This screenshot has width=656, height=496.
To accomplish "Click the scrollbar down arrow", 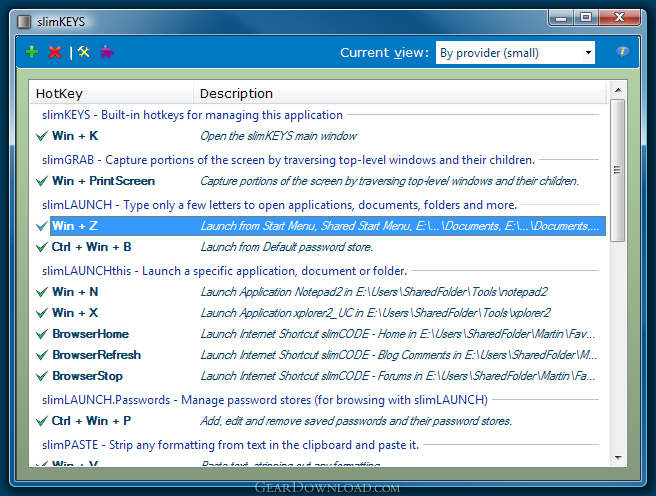I will pos(618,458).
